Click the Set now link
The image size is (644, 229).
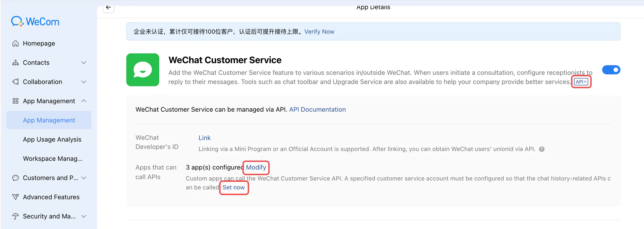[234, 187]
